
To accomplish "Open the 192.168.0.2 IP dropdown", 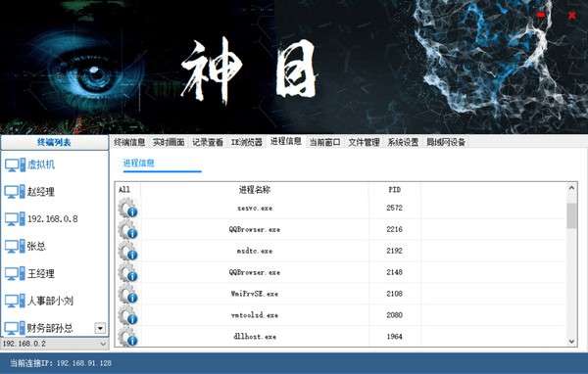I will pos(55,344).
